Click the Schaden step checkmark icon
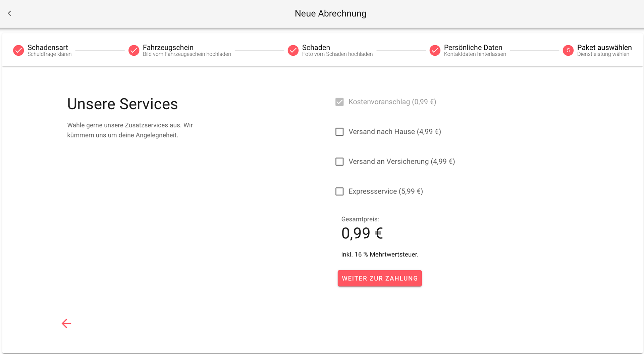Viewport: 644px width, 354px height. pos(293,50)
